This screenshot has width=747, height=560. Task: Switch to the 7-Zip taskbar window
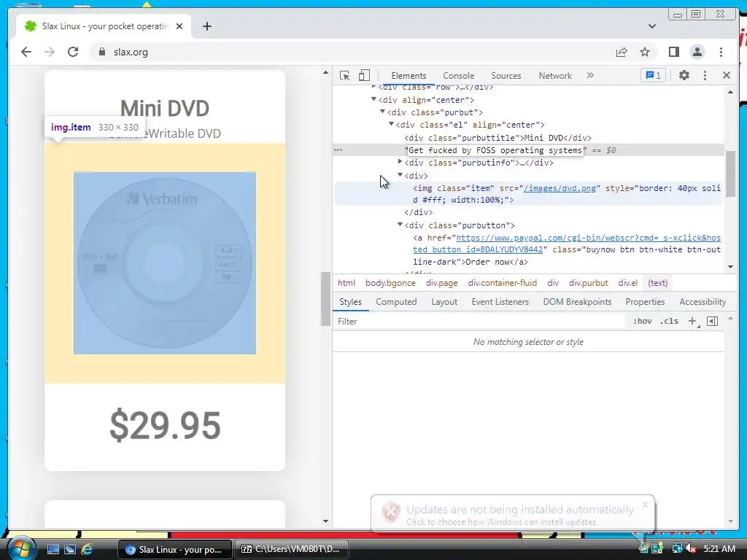tap(292, 549)
